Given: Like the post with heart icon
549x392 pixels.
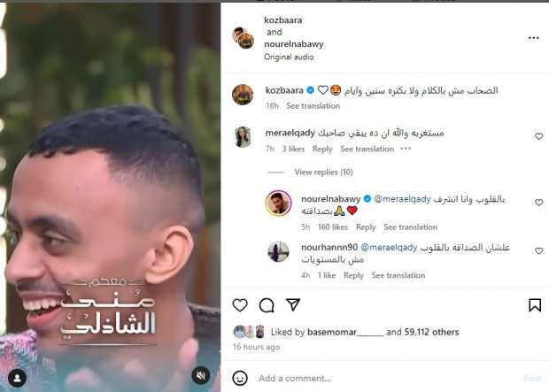Looking at the screenshot, I should [240, 305].
